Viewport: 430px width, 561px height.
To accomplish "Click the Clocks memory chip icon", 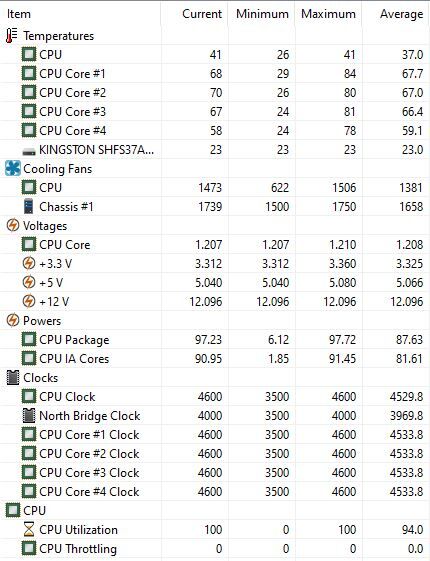I will pos(13,377).
